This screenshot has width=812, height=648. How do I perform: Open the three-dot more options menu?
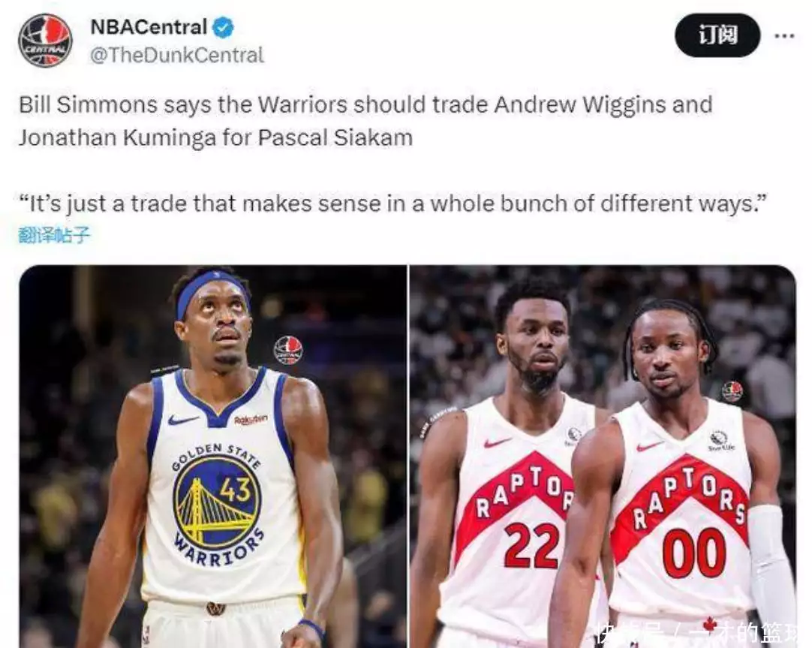(x=784, y=36)
